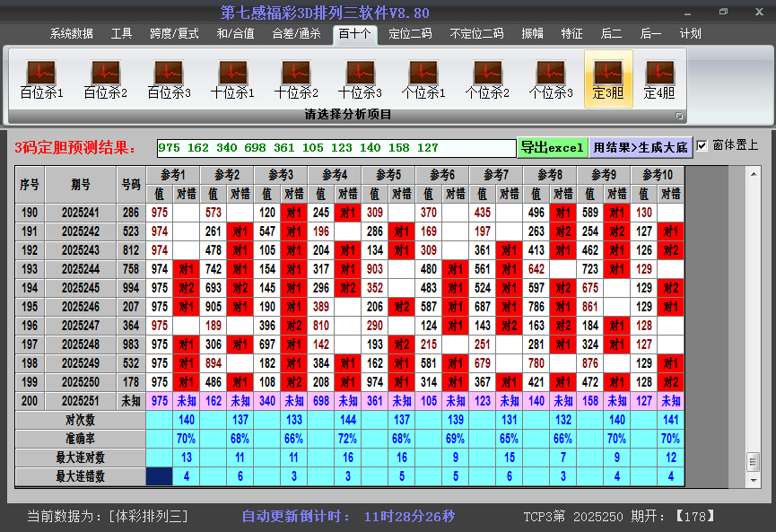Click the 十位杀3 chart icon
Image resolution: width=776 pixels, height=532 pixels.
pyautogui.click(x=360, y=80)
